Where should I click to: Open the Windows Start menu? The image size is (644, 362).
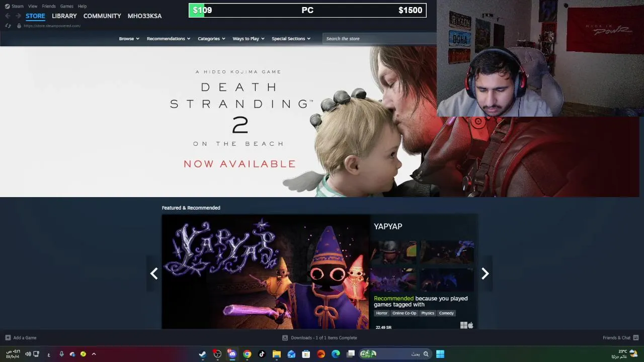[x=440, y=354]
